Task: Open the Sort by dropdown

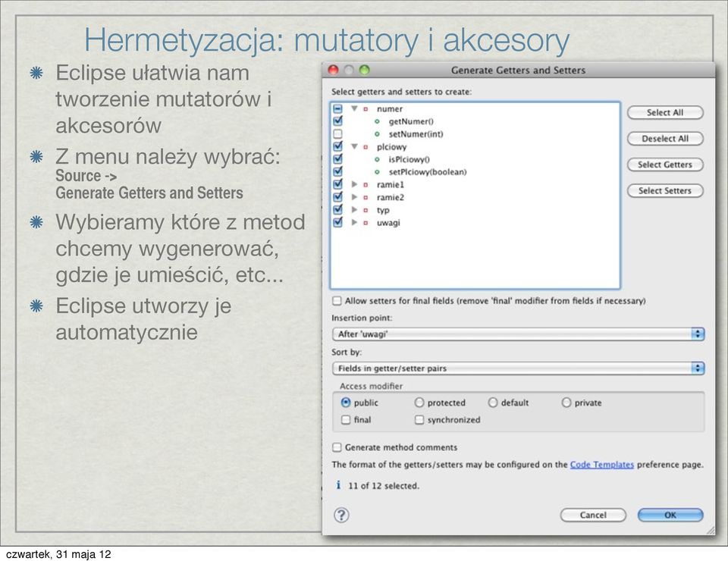Action: click(x=518, y=368)
